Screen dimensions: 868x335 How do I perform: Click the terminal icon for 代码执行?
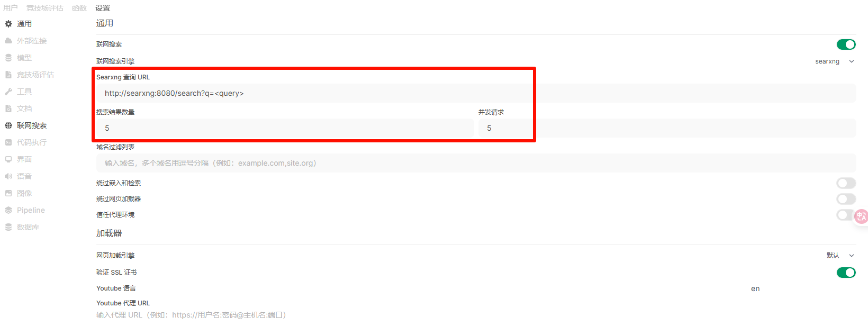tap(8, 142)
